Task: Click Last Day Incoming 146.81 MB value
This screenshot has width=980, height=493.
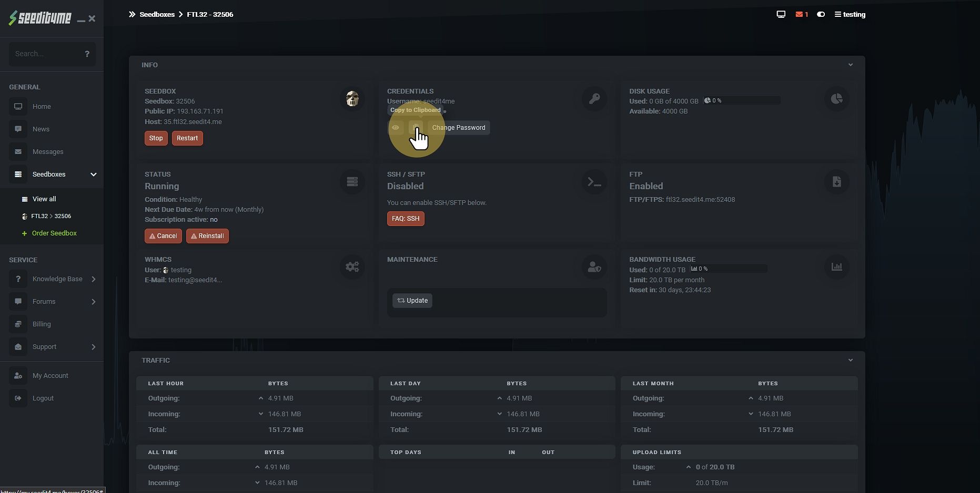Action: click(523, 414)
